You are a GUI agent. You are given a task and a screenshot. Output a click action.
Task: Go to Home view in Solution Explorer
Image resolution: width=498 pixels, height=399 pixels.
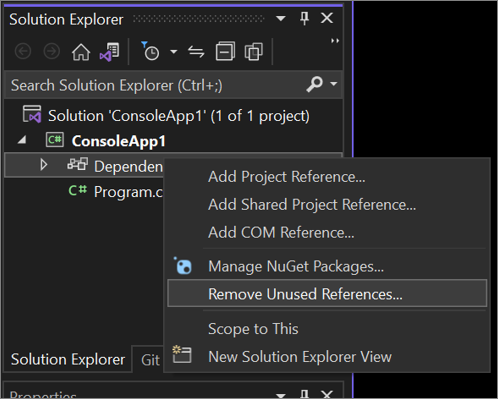click(81, 52)
